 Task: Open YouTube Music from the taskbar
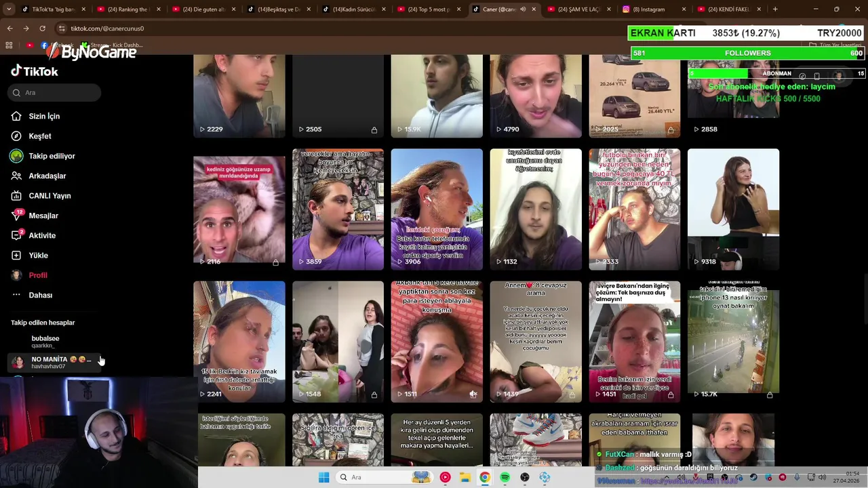point(445,477)
